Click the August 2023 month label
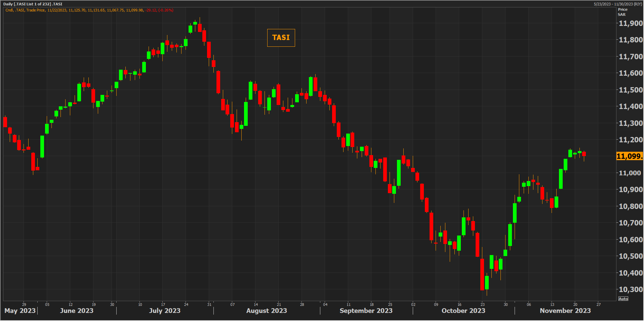 pyautogui.click(x=267, y=311)
